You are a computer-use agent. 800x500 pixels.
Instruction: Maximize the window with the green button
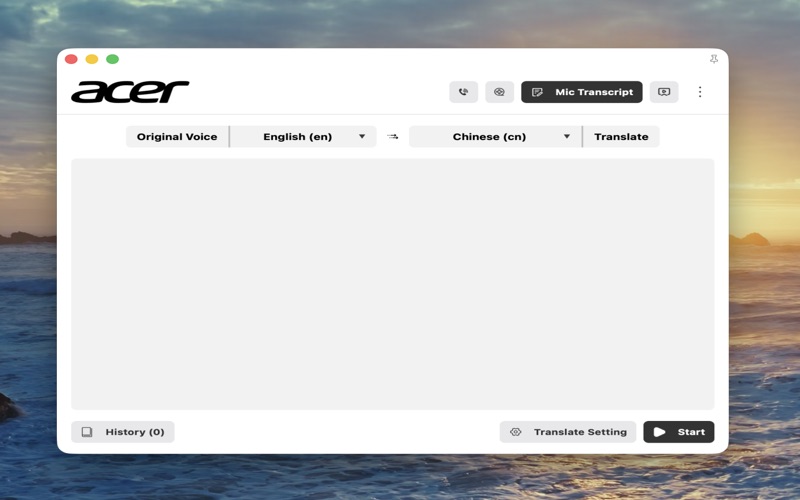[112, 59]
